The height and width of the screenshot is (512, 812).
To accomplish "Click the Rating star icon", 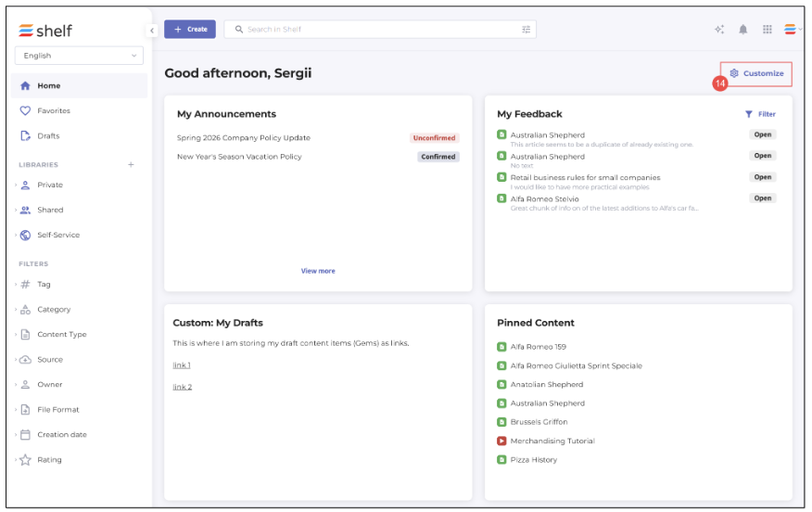I will point(25,460).
